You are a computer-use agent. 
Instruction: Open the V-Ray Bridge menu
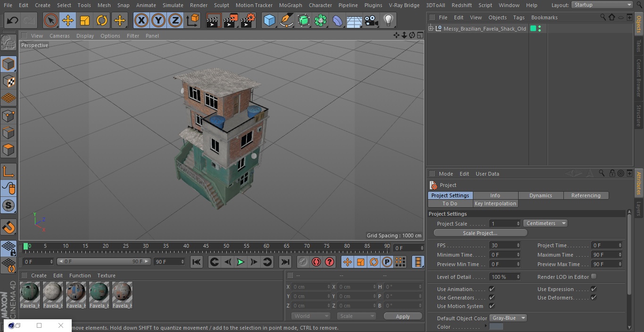[x=404, y=5]
